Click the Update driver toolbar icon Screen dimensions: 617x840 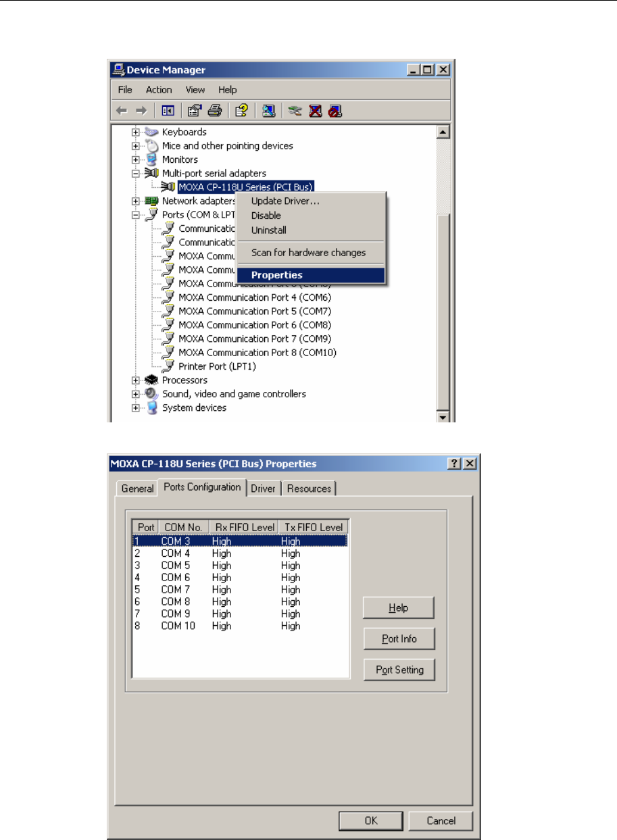[x=294, y=111]
